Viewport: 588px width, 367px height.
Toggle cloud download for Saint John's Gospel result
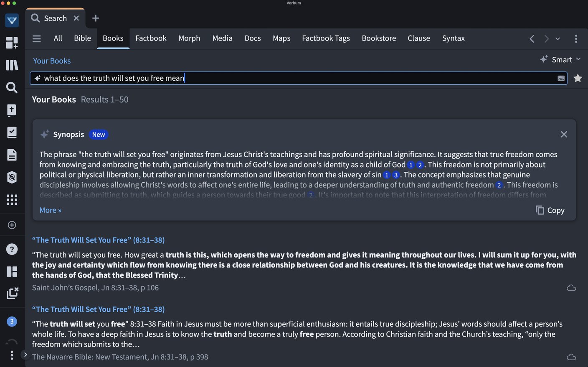(571, 288)
